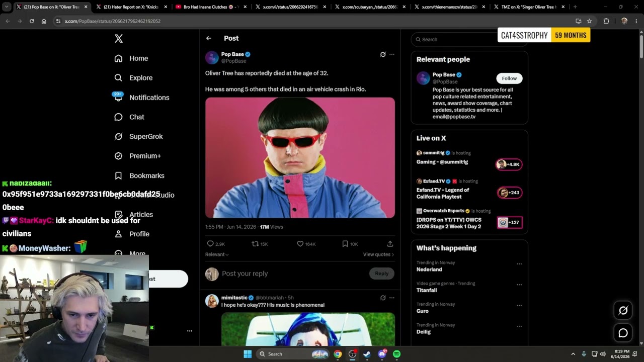Switch to Hater Report Knicks tab
Screen dimensions: 644x362
pyautogui.click(x=132, y=7)
